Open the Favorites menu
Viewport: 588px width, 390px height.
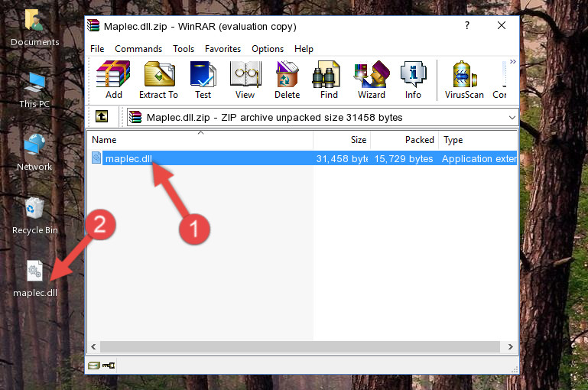tap(223, 49)
